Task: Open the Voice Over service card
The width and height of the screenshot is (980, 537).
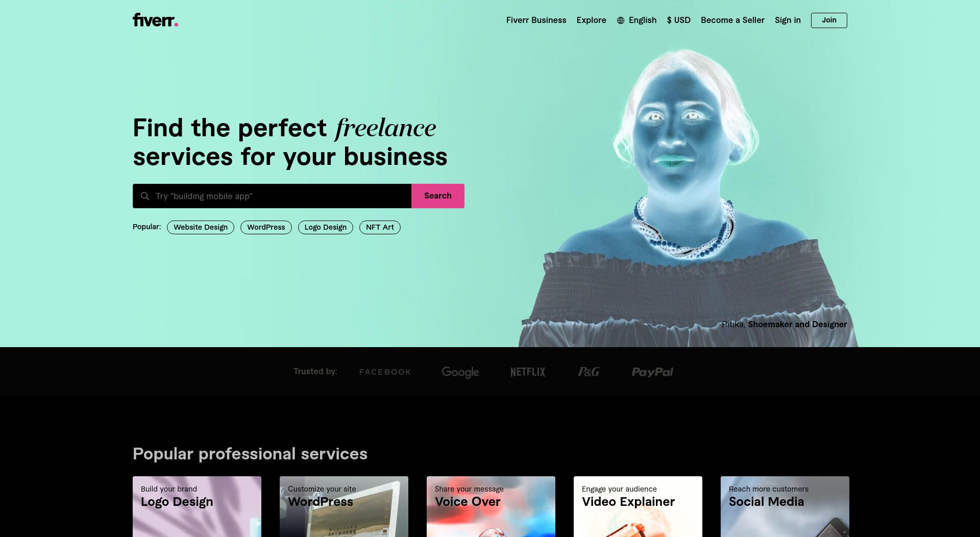Action: pos(491,506)
